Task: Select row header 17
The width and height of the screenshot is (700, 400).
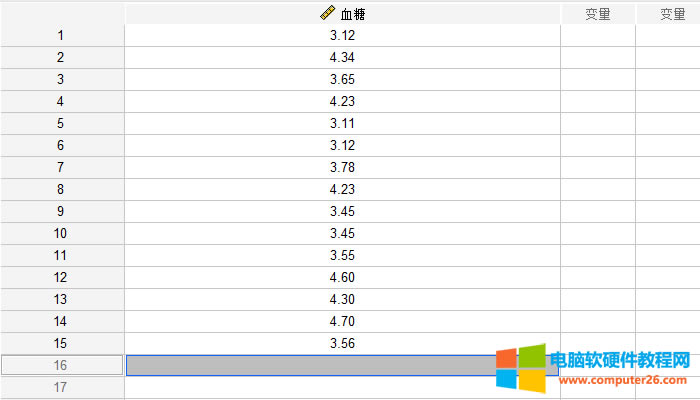Action: point(62,387)
